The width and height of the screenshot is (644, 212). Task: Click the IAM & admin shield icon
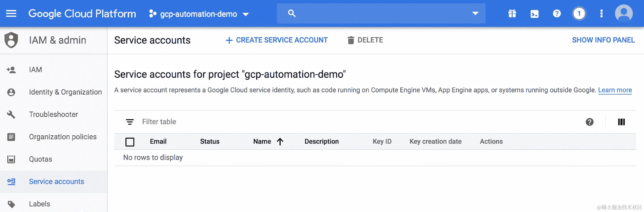click(11, 40)
